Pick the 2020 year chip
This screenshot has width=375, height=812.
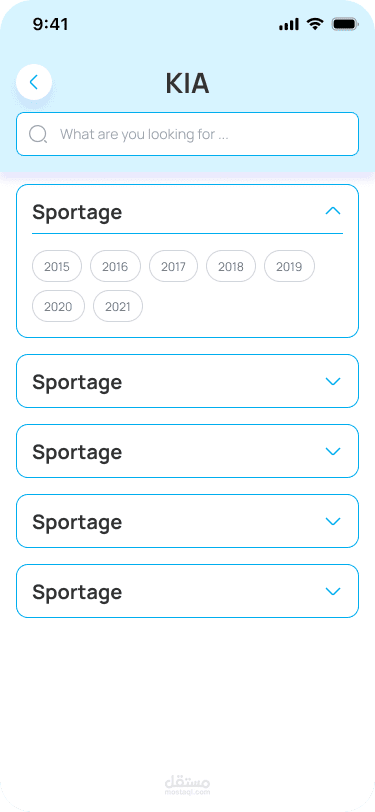58,307
